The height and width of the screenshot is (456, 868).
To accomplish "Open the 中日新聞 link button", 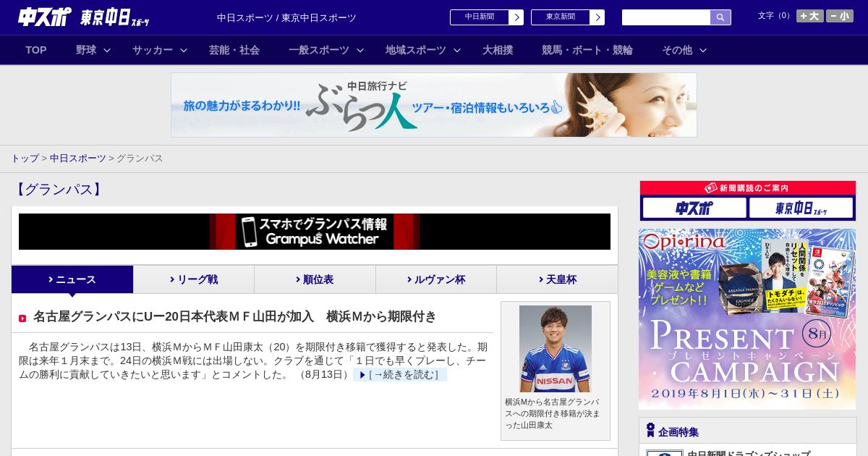I will click(x=480, y=17).
